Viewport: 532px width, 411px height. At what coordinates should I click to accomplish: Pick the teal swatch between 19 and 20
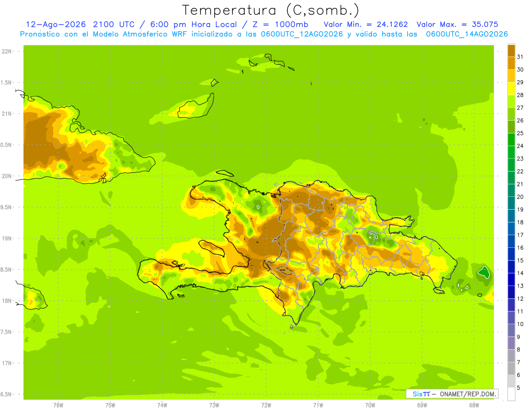coord(511,203)
